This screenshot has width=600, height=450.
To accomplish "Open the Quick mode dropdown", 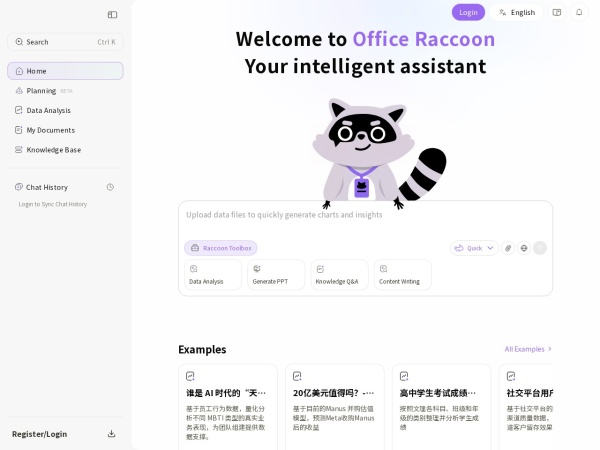I will 474,248.
